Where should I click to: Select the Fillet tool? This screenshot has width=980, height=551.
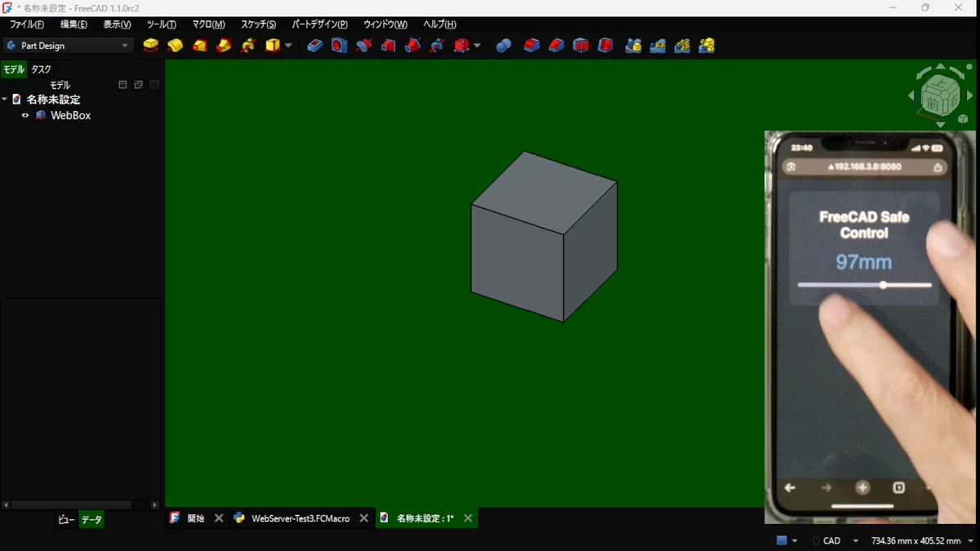(x=532, y=46)
